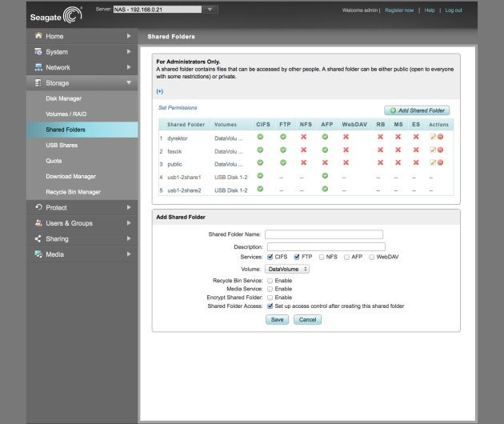504x424 pixels.
Task: Open Recycle Bin Manager submenu item
Action: 74,192
